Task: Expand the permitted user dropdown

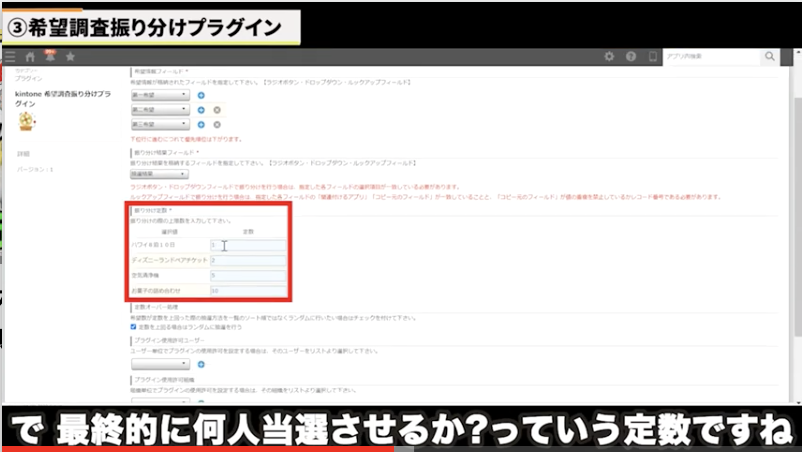Action: click(x=160, y=365)
